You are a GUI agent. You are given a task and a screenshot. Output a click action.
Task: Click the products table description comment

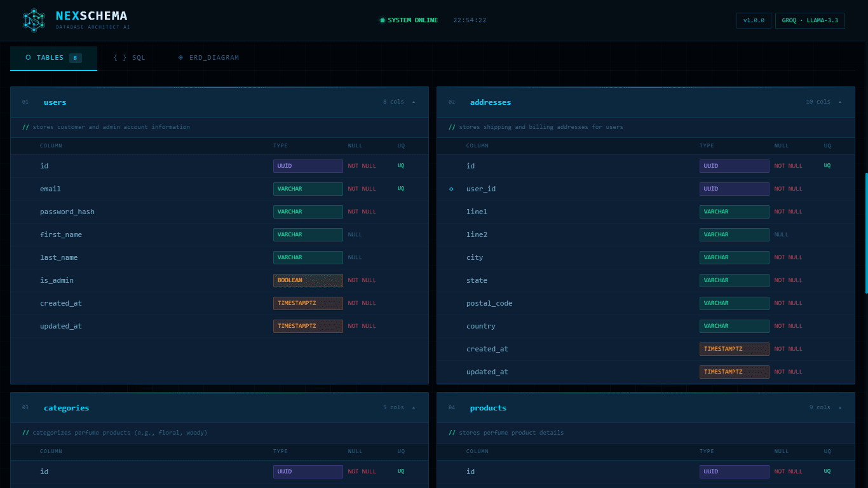tap(506, 433)
